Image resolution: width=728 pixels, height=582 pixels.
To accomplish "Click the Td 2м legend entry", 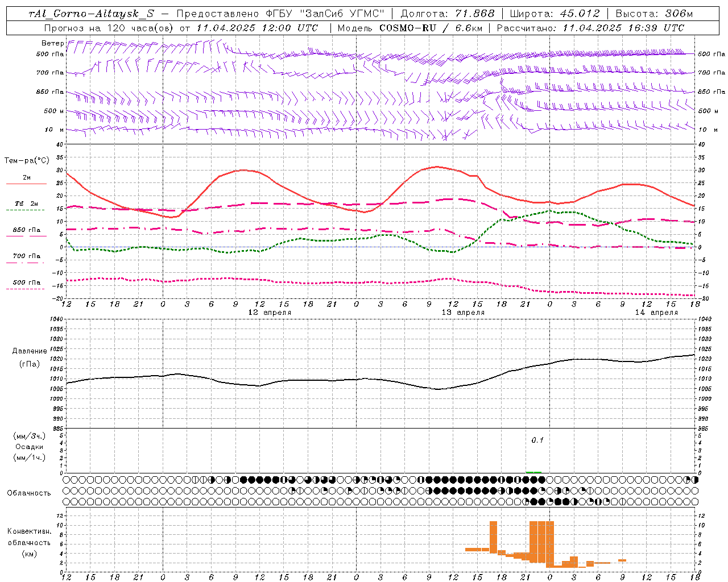I will point(27,203).
